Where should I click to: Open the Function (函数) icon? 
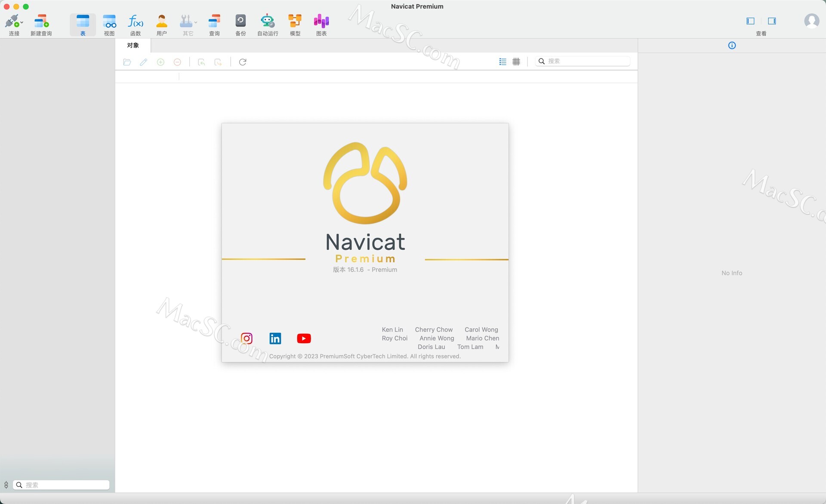(x=136, y=22)
